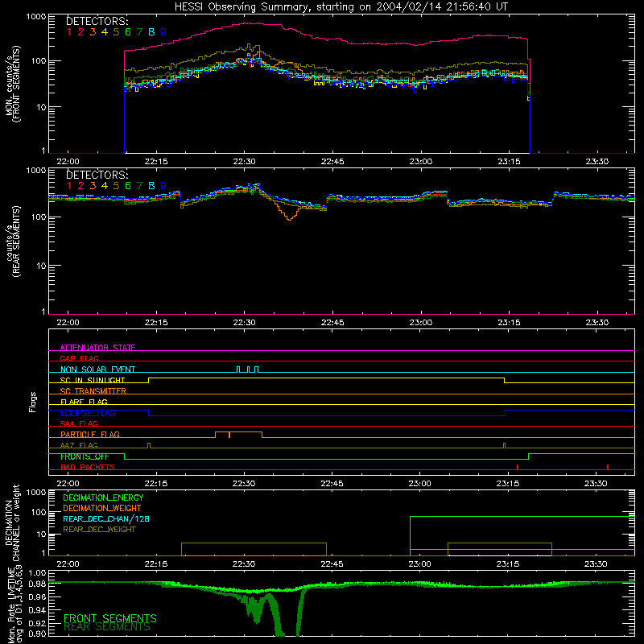Click DETECTORS: heading in the front segments plot

[x=97, y=21]
